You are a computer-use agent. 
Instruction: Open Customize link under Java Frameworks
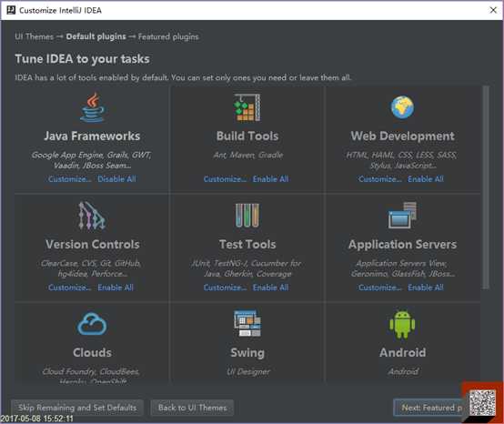click(70, 179)
